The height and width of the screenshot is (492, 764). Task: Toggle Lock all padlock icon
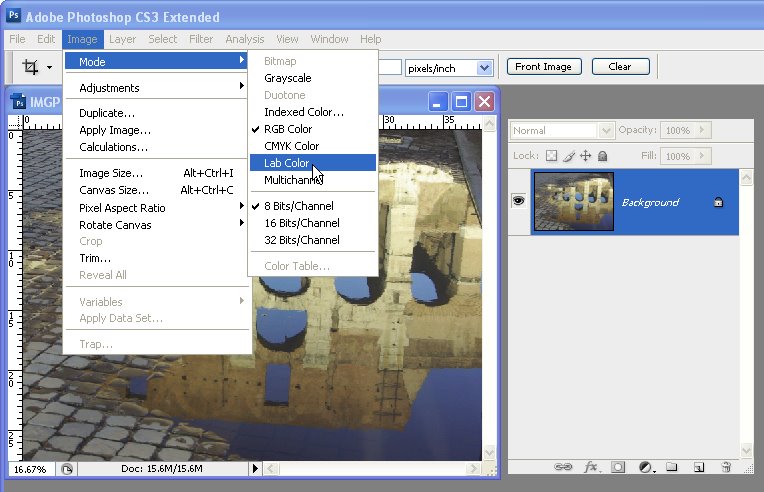602,156
